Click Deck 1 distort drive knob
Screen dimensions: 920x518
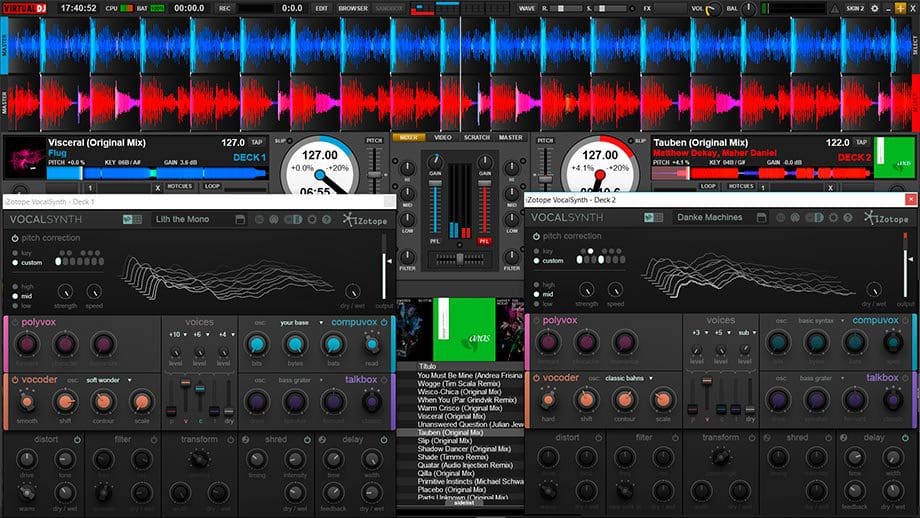pos(26,459)
